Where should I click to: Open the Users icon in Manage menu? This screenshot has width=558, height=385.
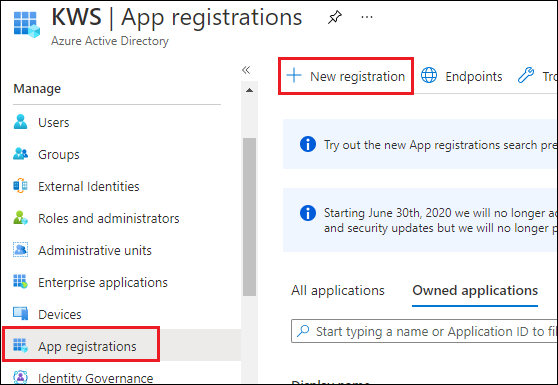click(x=20, y=122)
